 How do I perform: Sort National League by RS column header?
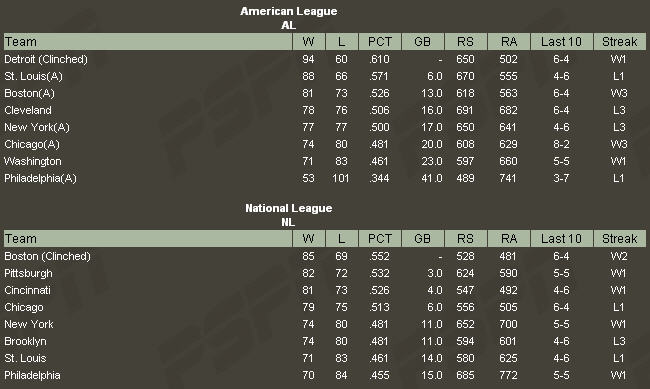pyautogui.click(x=465, y=239)
